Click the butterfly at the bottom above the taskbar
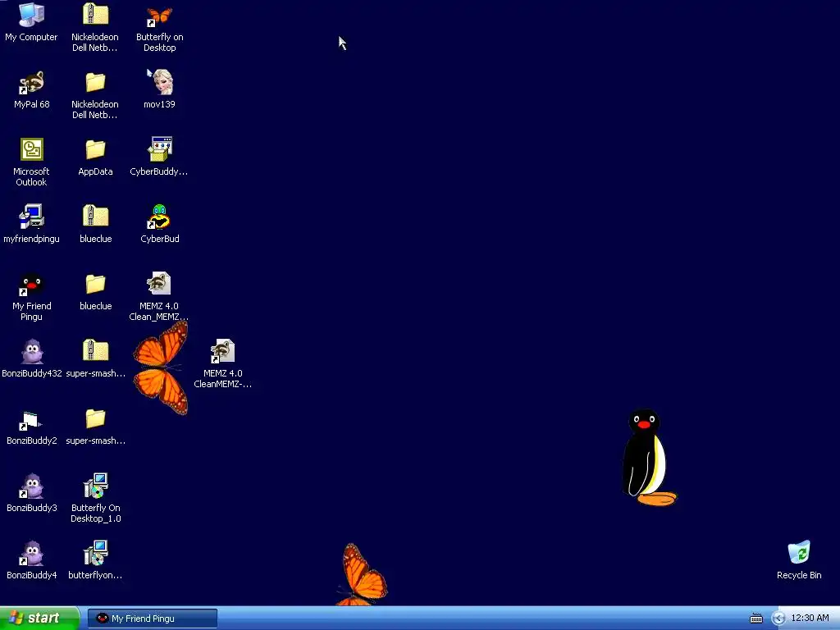 [363, 575]
